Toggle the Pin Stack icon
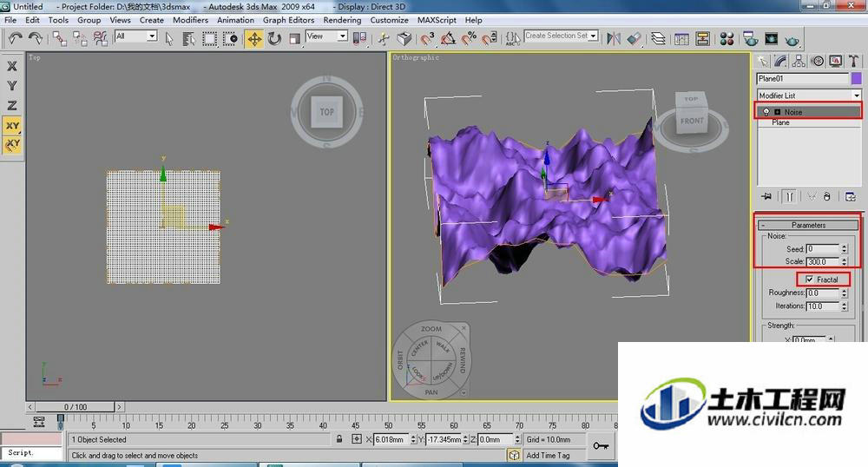The width and height of the screenshot is (868, 467). tap(766, 196)
